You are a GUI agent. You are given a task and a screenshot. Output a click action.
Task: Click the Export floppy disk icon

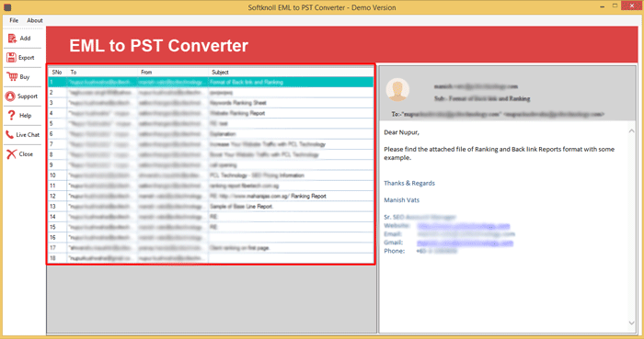point(11,57)
